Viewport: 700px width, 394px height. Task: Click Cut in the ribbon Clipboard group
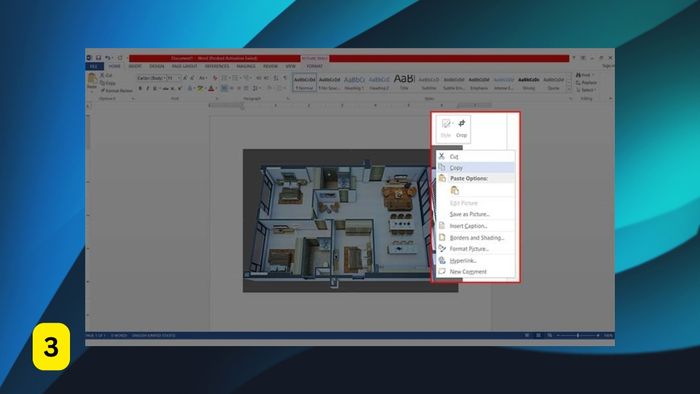click(x=106, y=75)
